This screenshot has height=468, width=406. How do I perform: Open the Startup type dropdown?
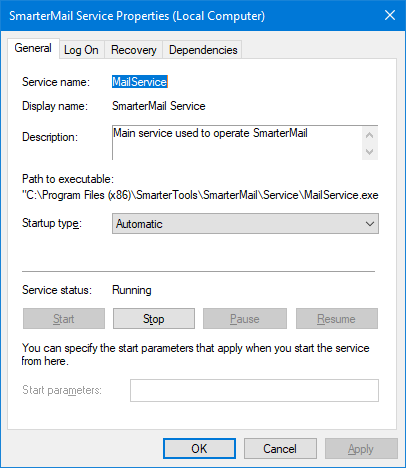pyautogui.click(x=245, y=224)
